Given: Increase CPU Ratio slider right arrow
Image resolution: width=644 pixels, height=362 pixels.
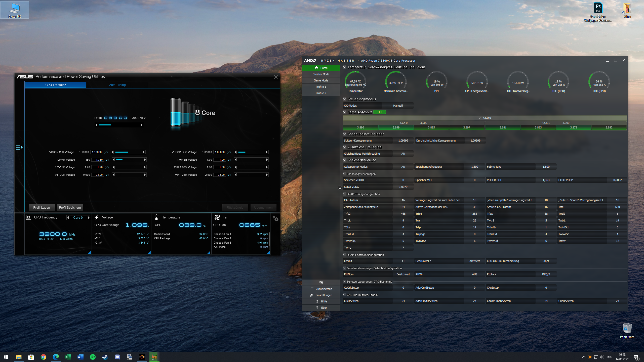Looking at the screenshot, I should click(x=141, y=125).
